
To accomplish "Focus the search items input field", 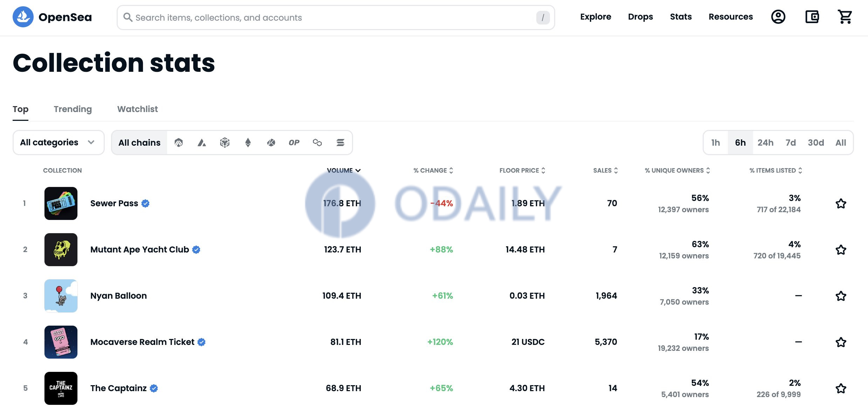I will (336, 18).
